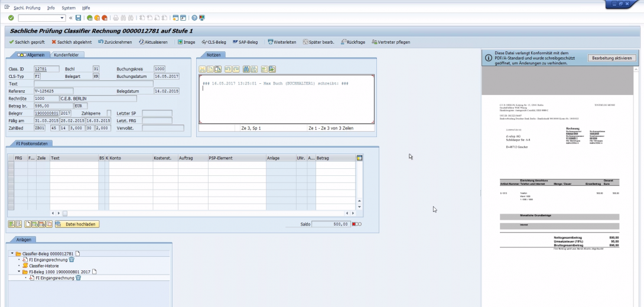
Task: Click the Paste icon in Notizen toolbar
Action: click(x=217, y=69)
